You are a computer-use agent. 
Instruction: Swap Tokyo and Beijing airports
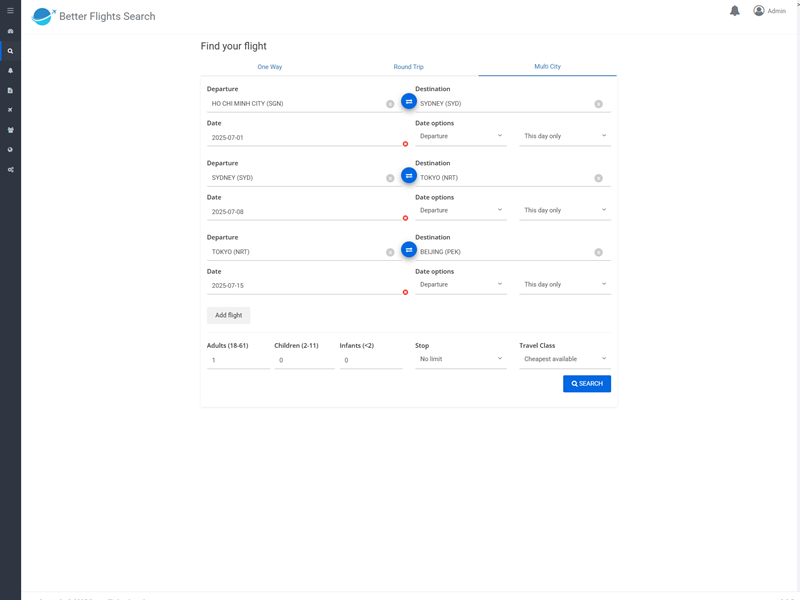[x=409, y=250]
